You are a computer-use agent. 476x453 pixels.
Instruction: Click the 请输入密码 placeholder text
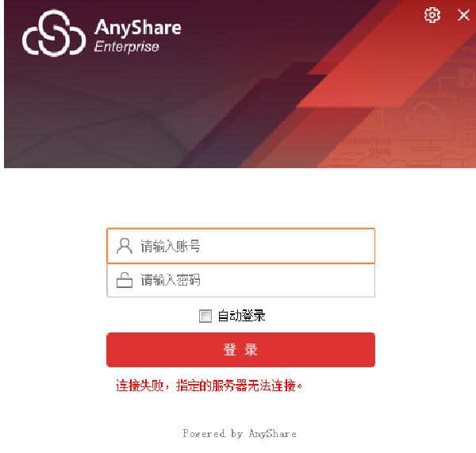171,280
